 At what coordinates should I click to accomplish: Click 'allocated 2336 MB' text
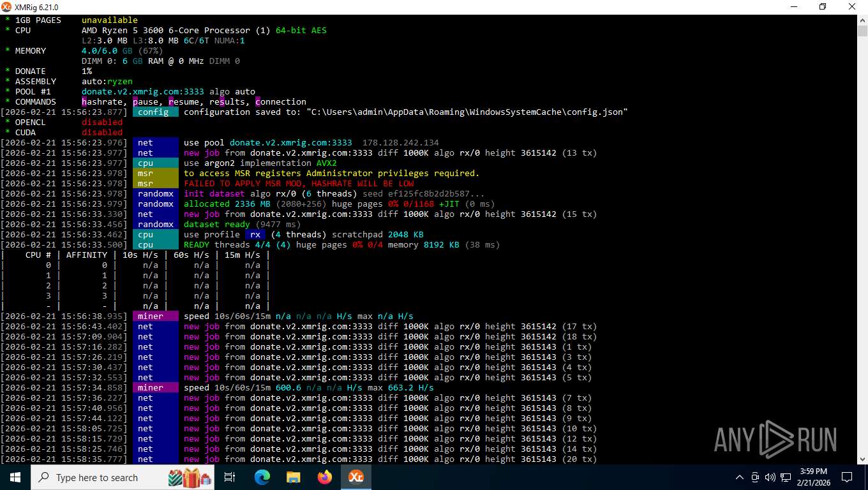227,204
